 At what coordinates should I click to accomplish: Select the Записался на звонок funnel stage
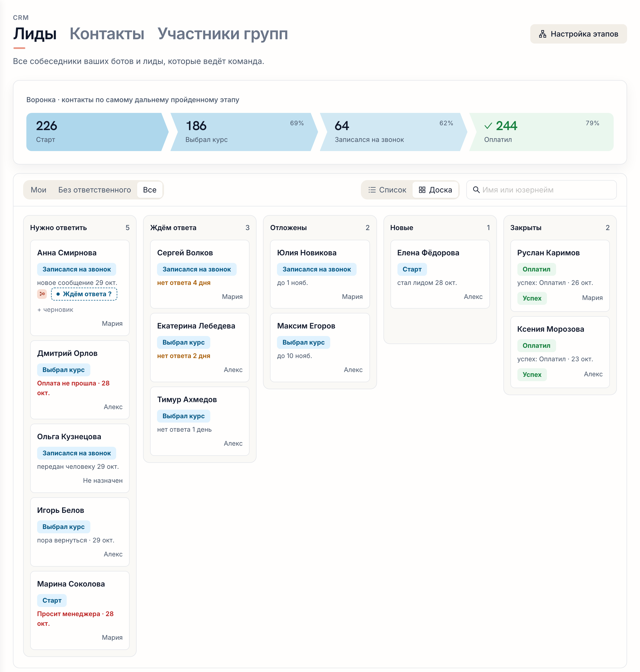tap(393, 132)
